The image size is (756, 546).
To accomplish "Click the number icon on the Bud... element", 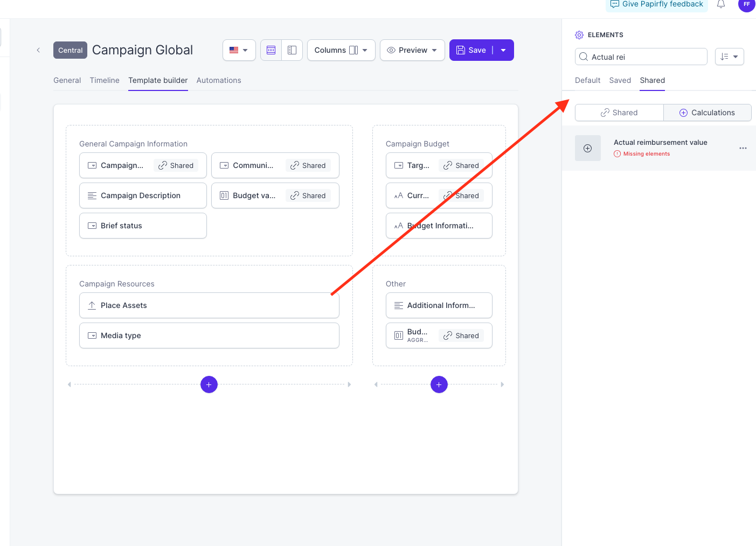I will pyautogui.click(x=399, y=335).
